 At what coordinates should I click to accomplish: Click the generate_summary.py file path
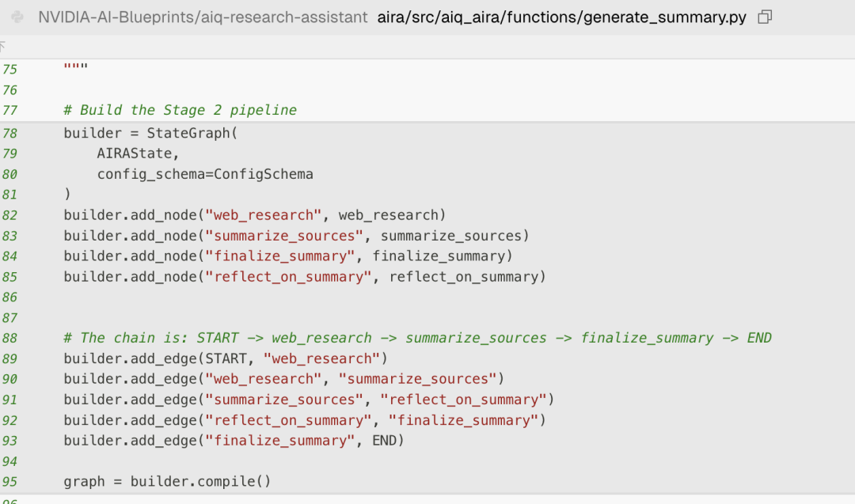561,17
